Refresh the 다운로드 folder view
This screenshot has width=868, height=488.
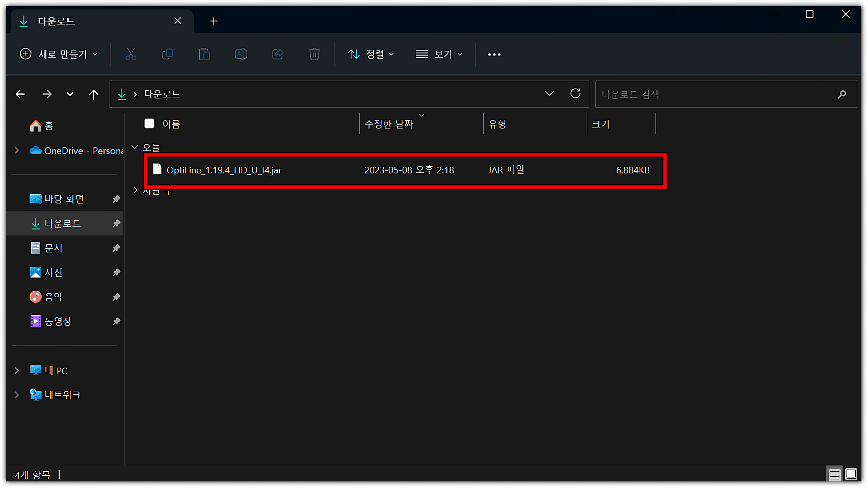575,93
